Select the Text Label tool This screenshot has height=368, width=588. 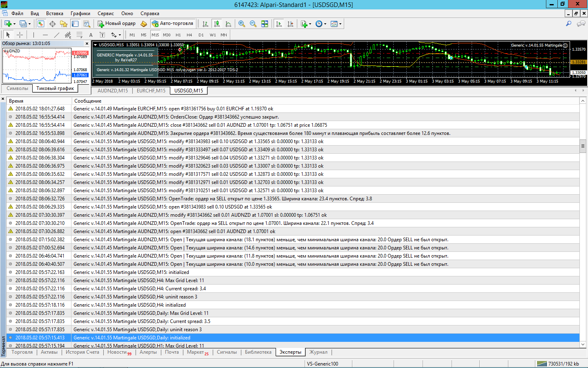pyautogui.click(x=102, y=35)
